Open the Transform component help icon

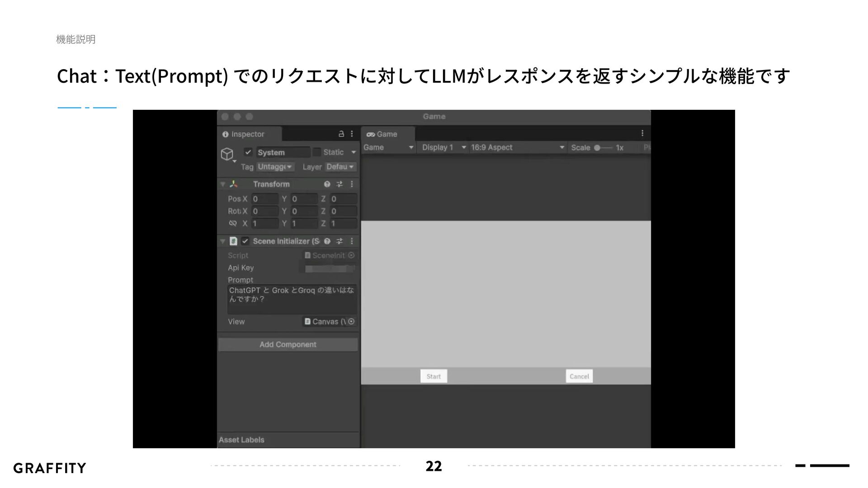pos(327,184)
